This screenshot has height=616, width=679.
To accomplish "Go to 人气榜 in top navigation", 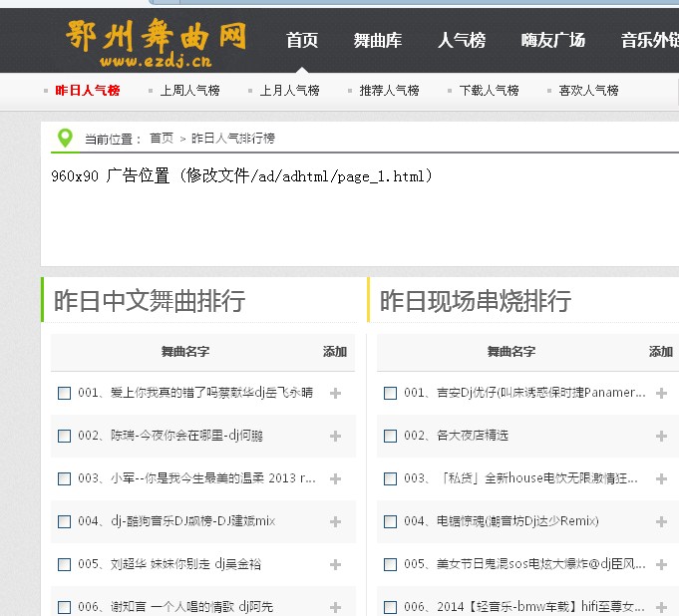I will tap(462, 41).
